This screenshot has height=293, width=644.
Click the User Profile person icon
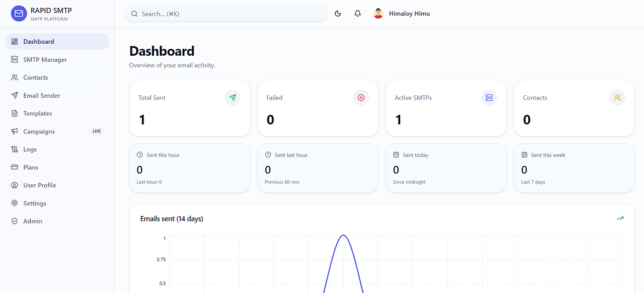point(14,185)
